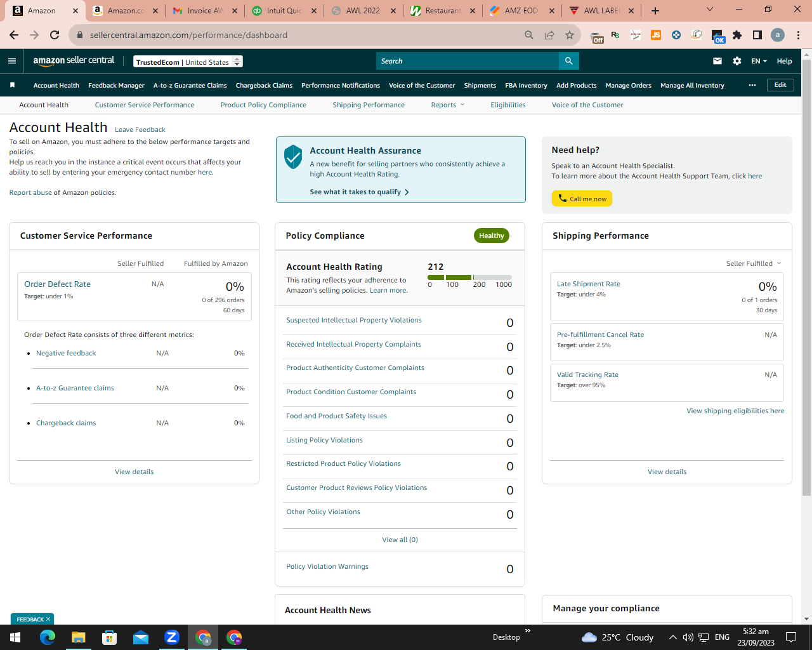Open Suspected Intellectual Property Violations

(354, 320)
